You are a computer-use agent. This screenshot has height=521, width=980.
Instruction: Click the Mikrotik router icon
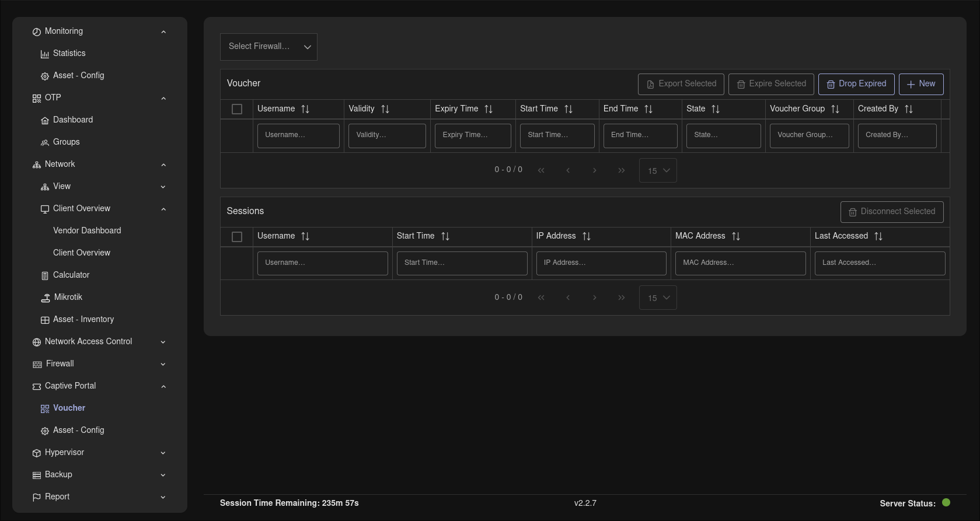click(x=46, y=298)
